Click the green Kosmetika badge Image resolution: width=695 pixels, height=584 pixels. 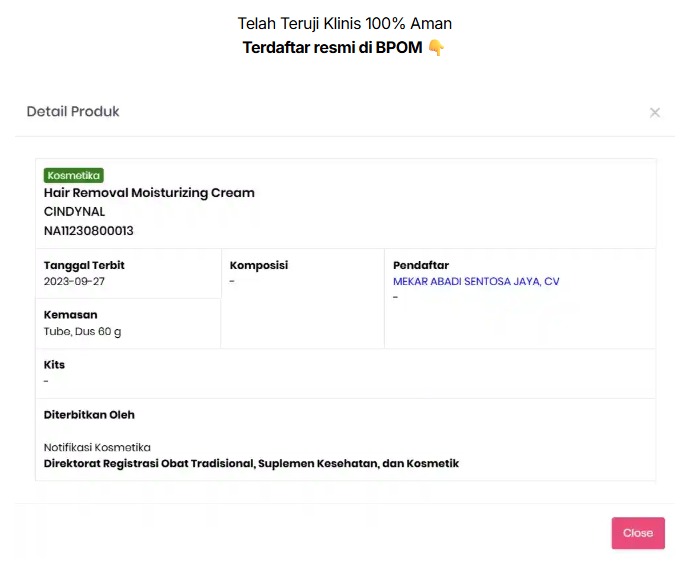point(74,175)
